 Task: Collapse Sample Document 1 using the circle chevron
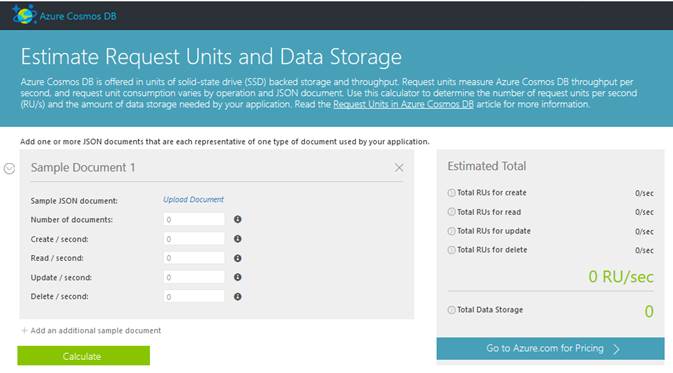(9, 169)
